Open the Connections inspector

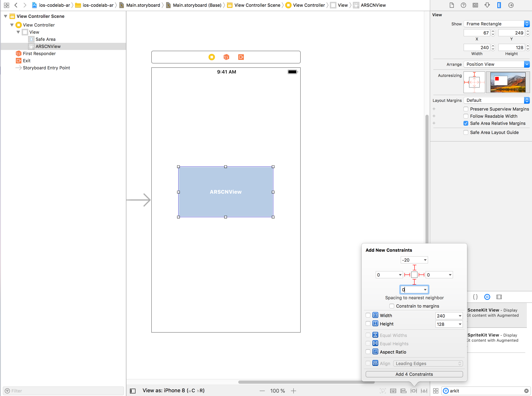pos(511,5)
